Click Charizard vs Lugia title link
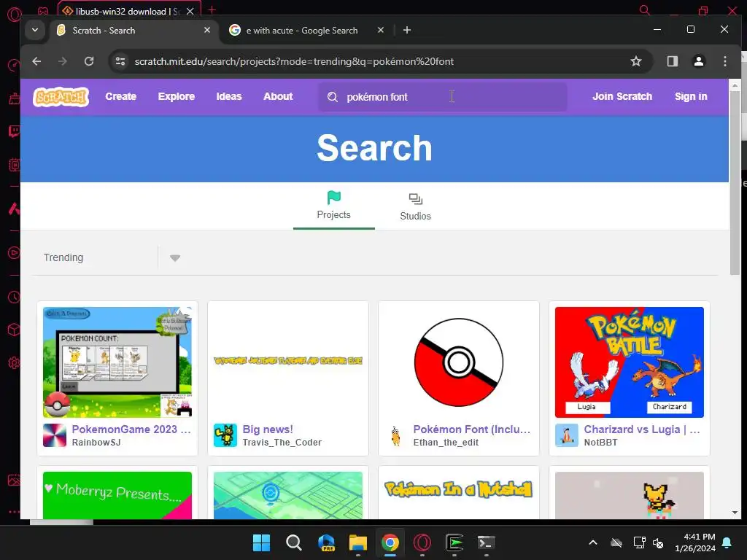Screen dimensions: 747x560 pos(642,429)
